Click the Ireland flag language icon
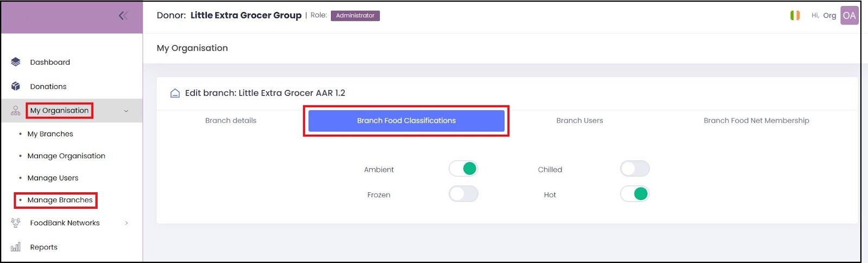 click(795, 16)
